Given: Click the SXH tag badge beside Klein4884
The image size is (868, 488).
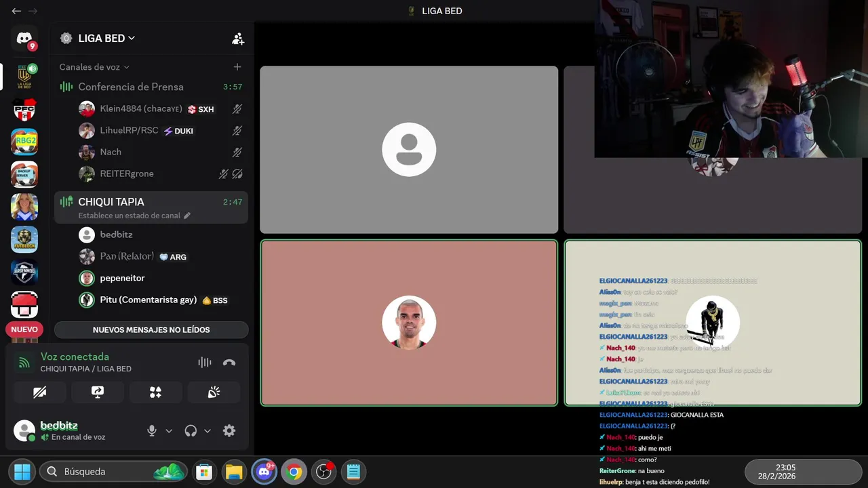Looking at the screenshot, I should (x=201, y=109).
